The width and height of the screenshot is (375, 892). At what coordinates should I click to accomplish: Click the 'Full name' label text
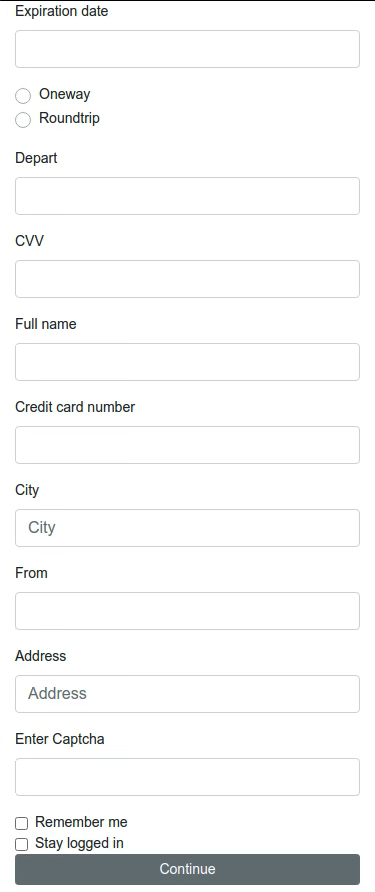pyautogui.click(x=46, y=324)
